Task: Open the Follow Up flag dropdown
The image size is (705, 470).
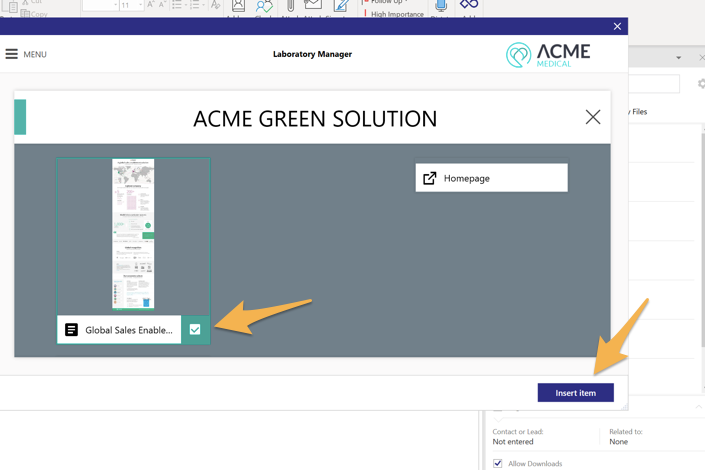Action: 386,2
